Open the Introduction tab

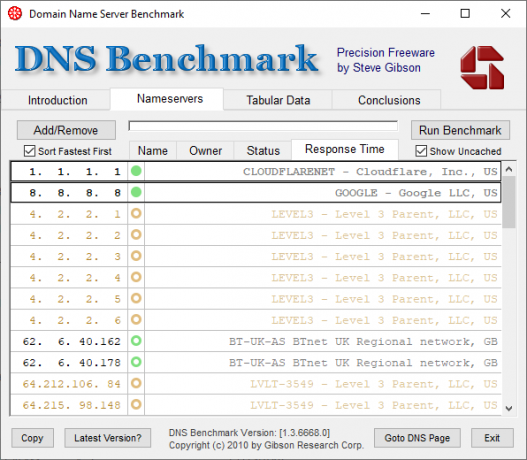coord(57,100)
